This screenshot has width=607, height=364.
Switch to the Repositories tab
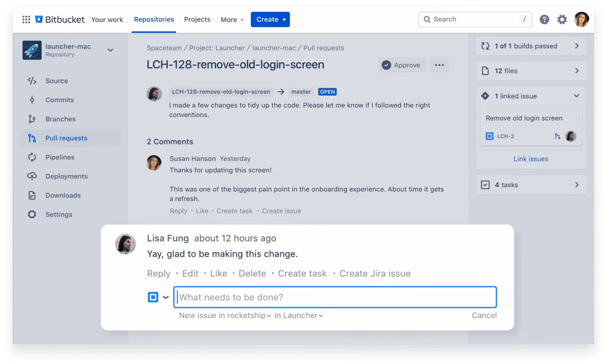(154, 19)
